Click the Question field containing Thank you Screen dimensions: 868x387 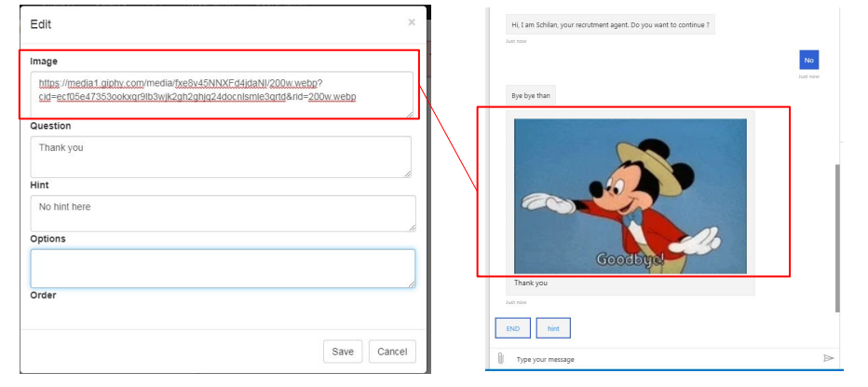point(221,157)
